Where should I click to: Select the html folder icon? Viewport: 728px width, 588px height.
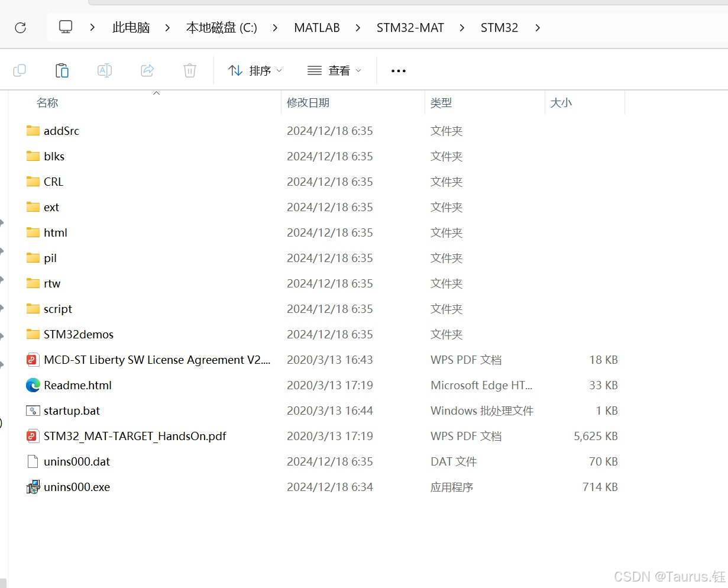pyautogui.click(x=33, y=232)
